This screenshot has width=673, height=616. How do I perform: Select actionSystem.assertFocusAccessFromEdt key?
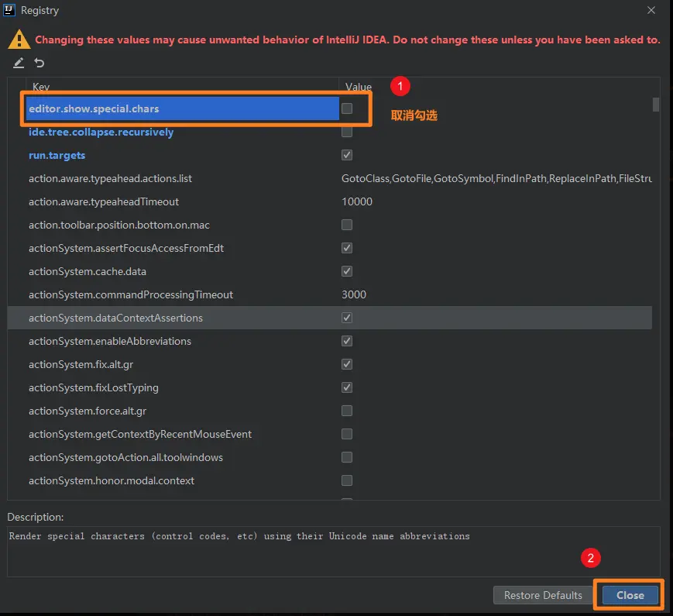pyautogui.click(x=126, y=248)
